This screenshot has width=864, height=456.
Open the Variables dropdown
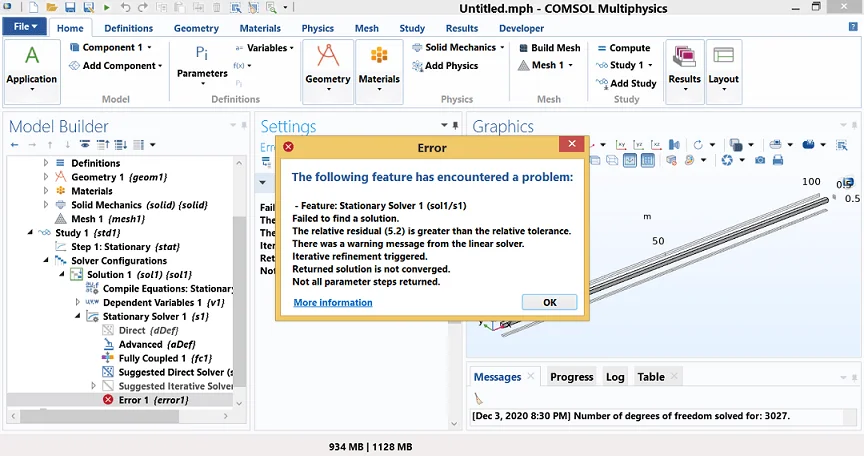click(264, 48)
